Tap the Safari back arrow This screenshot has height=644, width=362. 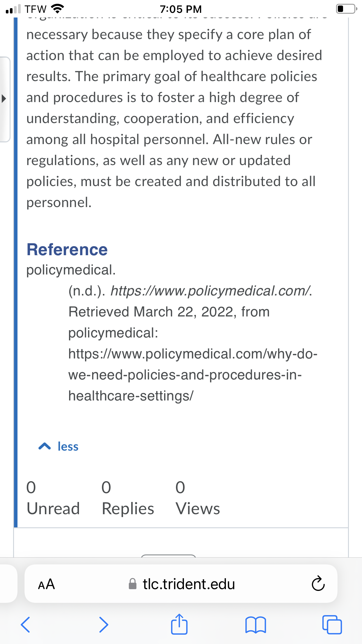(26, 624)
